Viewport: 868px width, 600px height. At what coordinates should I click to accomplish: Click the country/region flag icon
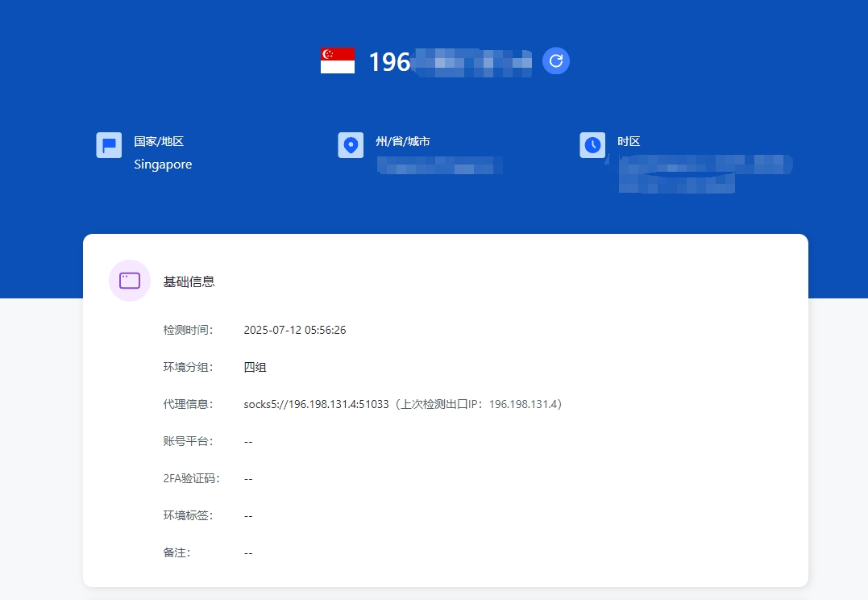[109, 145]
